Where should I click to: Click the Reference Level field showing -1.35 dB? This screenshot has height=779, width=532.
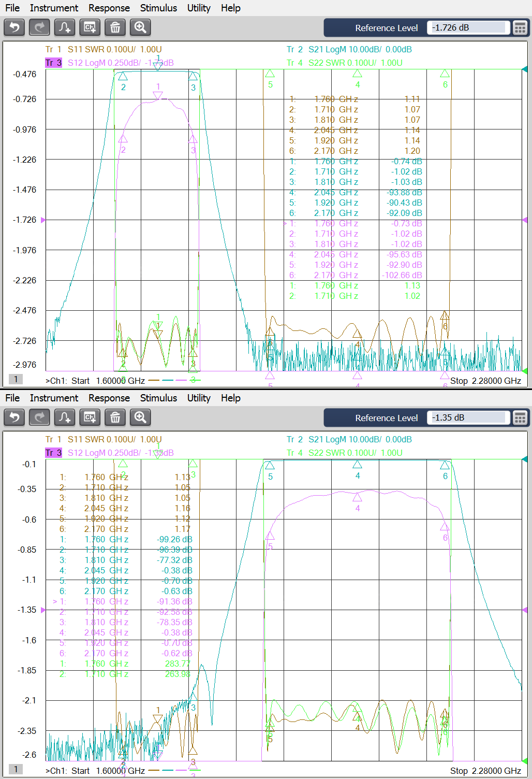[468, 418]
